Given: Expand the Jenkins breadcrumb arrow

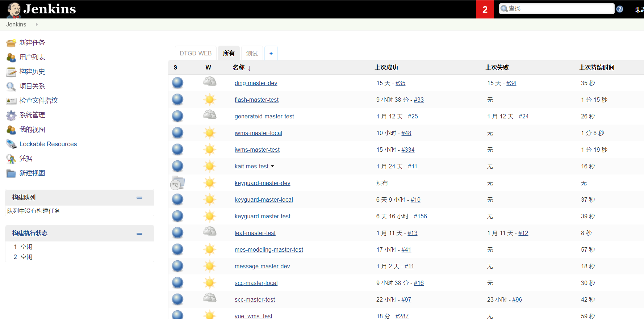Looking at the screenshot, I should pos(37,25).
